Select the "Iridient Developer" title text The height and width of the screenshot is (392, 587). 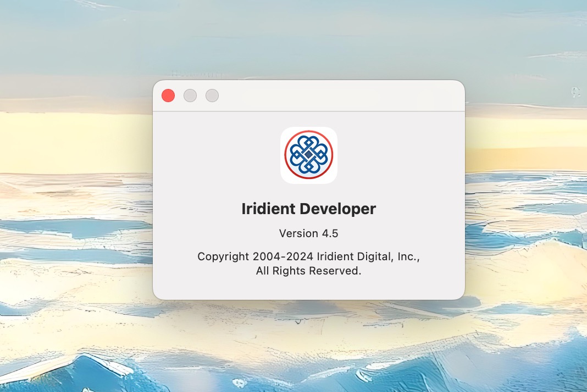click(308, 209)
